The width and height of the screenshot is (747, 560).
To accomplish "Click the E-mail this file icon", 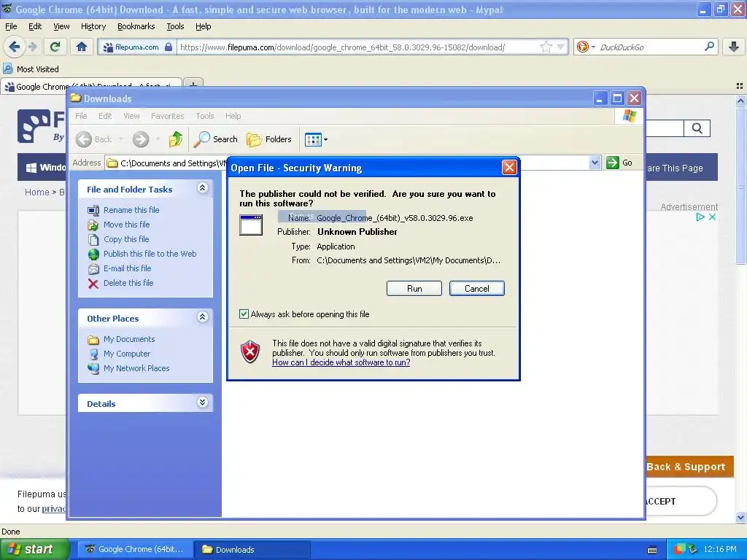I will 93,268.
